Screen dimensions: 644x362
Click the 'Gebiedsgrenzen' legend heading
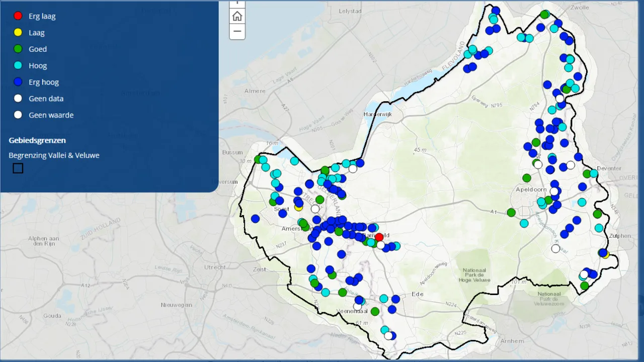pyautogui.click(x=37, y=140)
